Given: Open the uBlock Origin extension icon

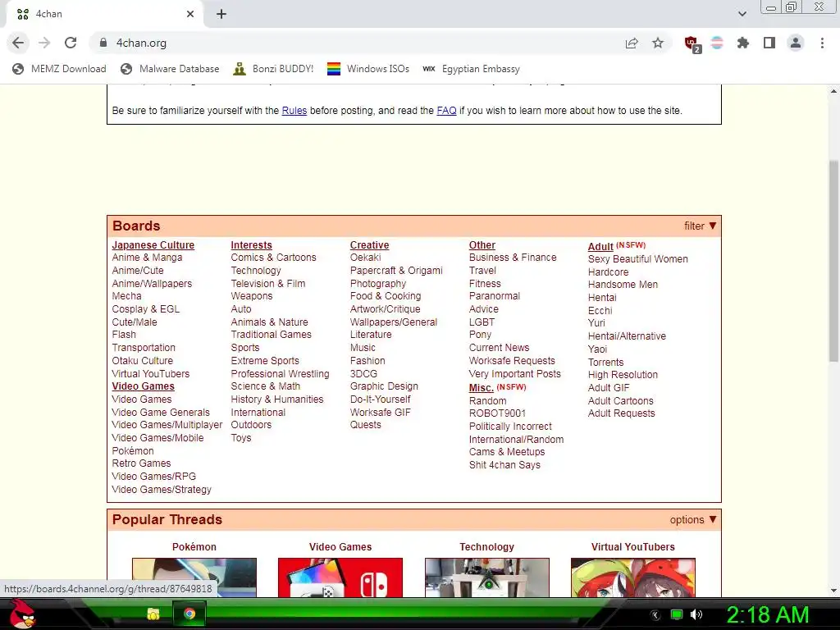Looking at the screenshot, I should [692, 44].
